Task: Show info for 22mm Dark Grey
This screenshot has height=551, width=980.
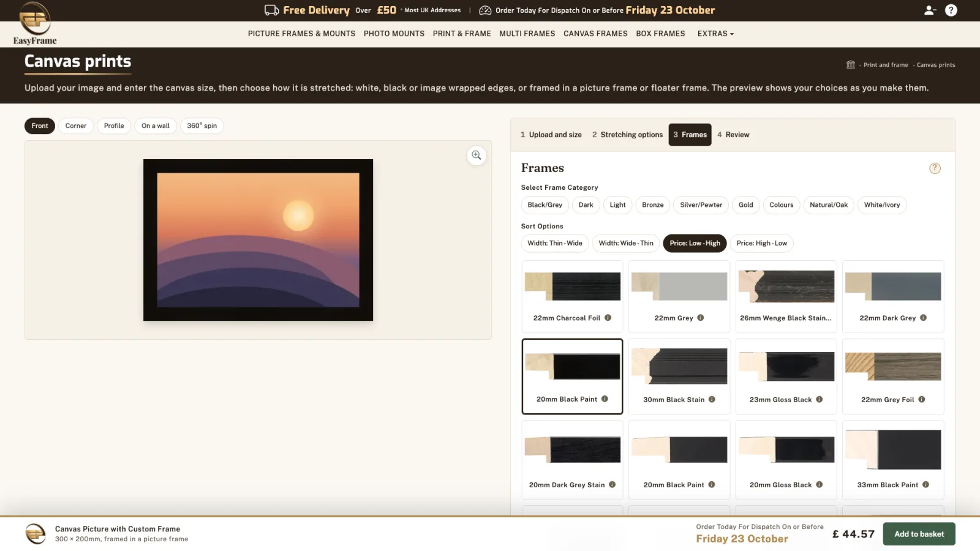Action: coord(923,318)
